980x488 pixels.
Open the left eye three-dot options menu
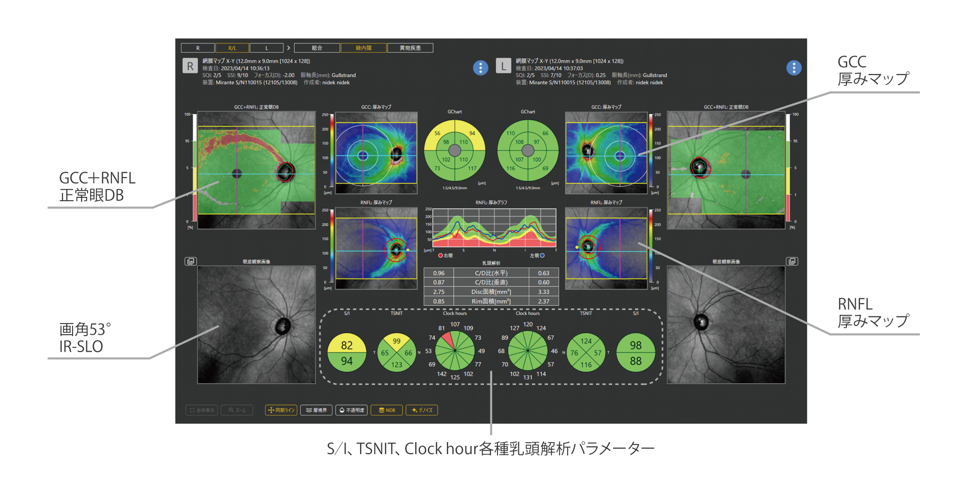coord(794,68)
